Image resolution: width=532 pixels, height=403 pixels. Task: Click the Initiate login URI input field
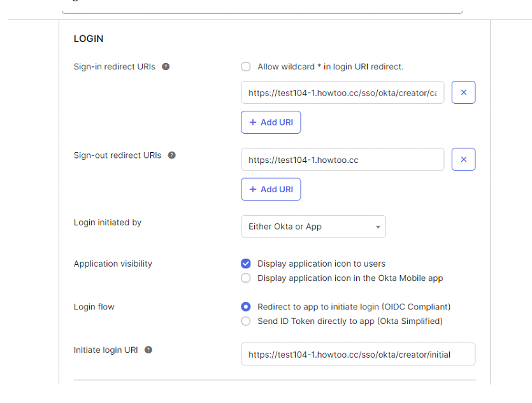357,355
